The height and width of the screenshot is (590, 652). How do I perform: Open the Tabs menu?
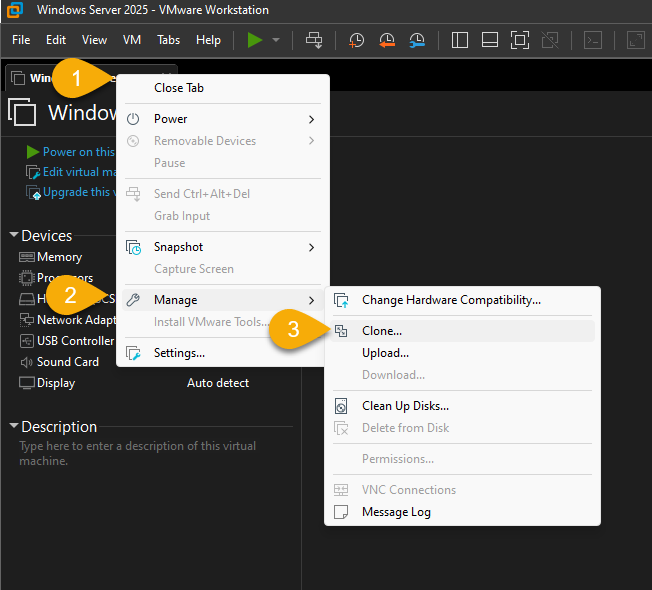[x=168, y=40]
